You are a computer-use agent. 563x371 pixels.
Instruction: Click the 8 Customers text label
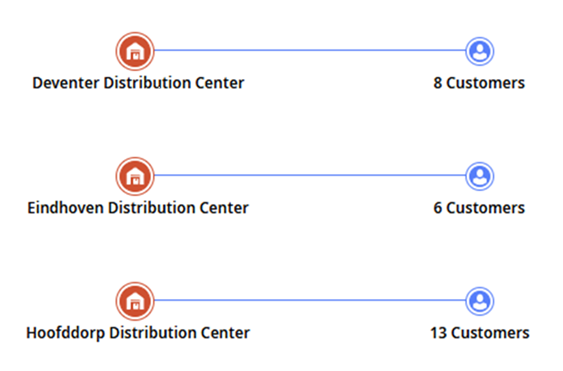click(479, 83)
